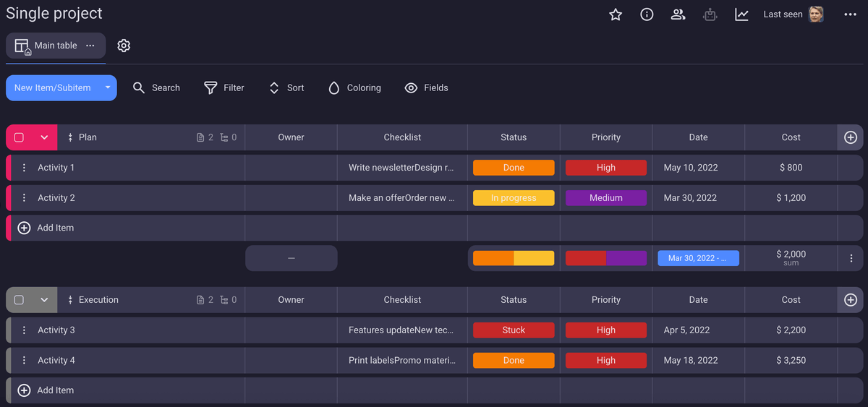Collapse the Execution group chevron
Image resolution: width=868 pixels, height=407 pixels.
pyautogui.click(x=44, y=300)
